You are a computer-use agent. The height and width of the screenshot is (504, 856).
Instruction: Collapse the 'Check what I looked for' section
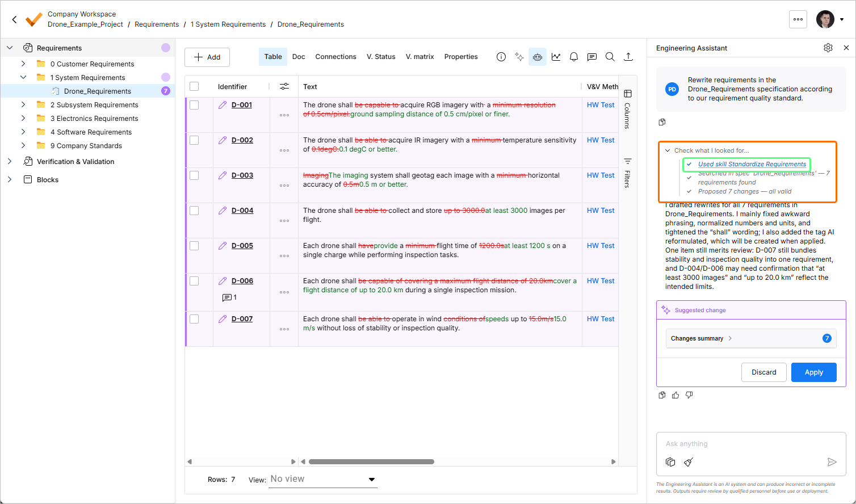pos(668,150)
